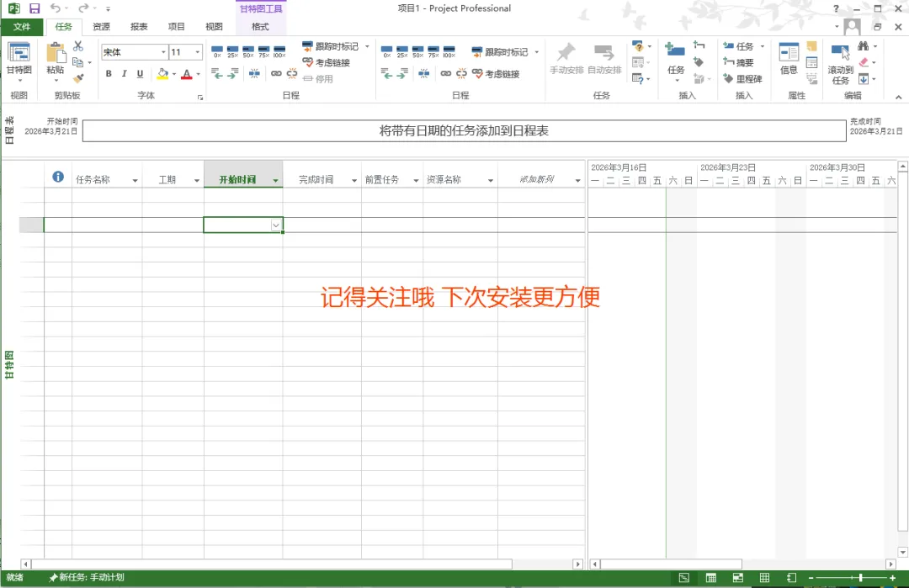Click the zoom out minus button
This screenshot has width=909, height=588.
[x=811, y=578]
